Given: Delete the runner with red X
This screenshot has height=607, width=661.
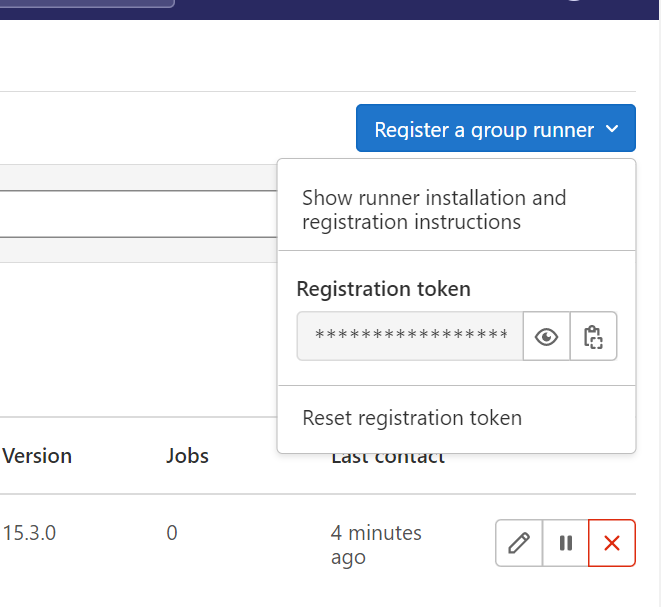Looking at the screenshot, I should [612, 543].
